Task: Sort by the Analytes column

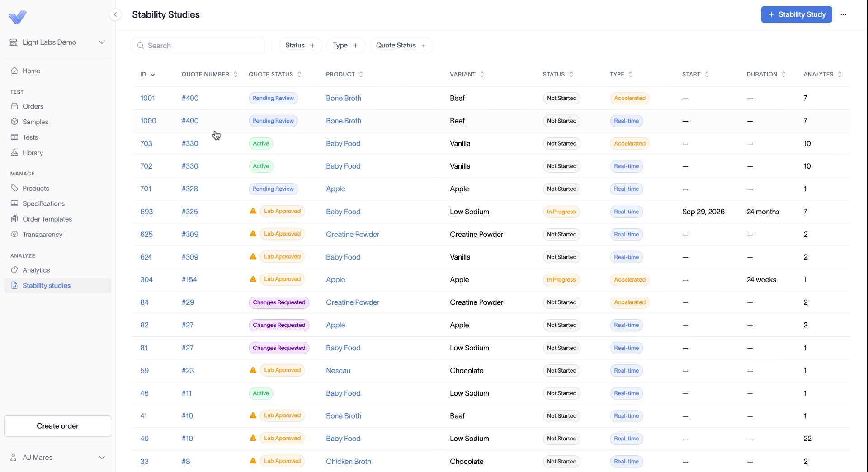Action: [822, 74]
